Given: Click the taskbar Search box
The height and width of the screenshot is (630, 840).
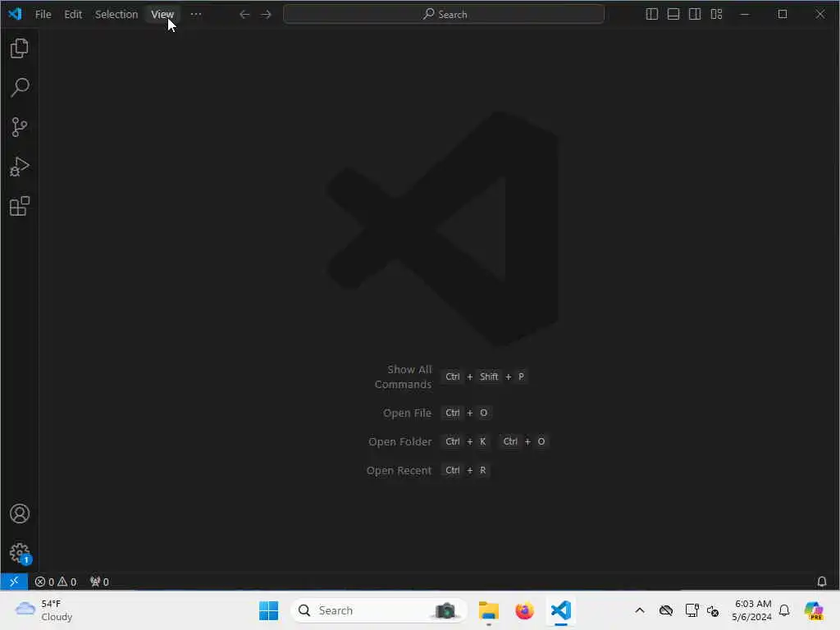Looking at the screenshot, I should coord(379,610).
